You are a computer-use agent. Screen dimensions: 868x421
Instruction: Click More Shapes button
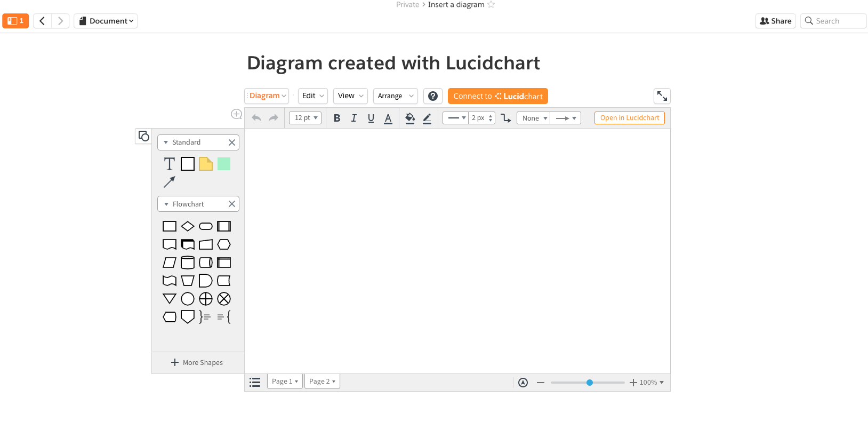click(197, 362)
